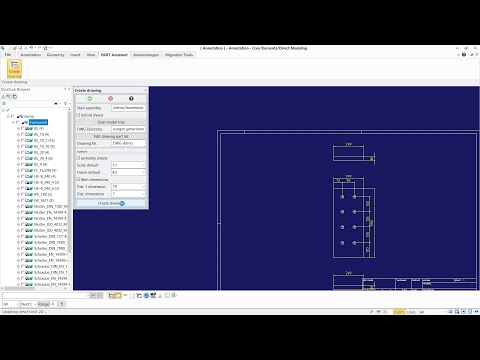480x360 pixels.
Task: Click the multicolored blocks icon in bottom toolbar
Action: point(153,295)
